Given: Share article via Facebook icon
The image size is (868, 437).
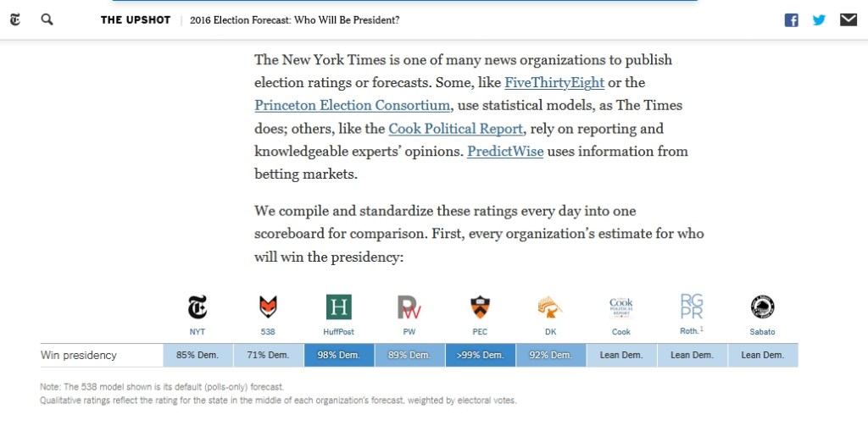Looking at the screenshot, I should coord(791,20).
